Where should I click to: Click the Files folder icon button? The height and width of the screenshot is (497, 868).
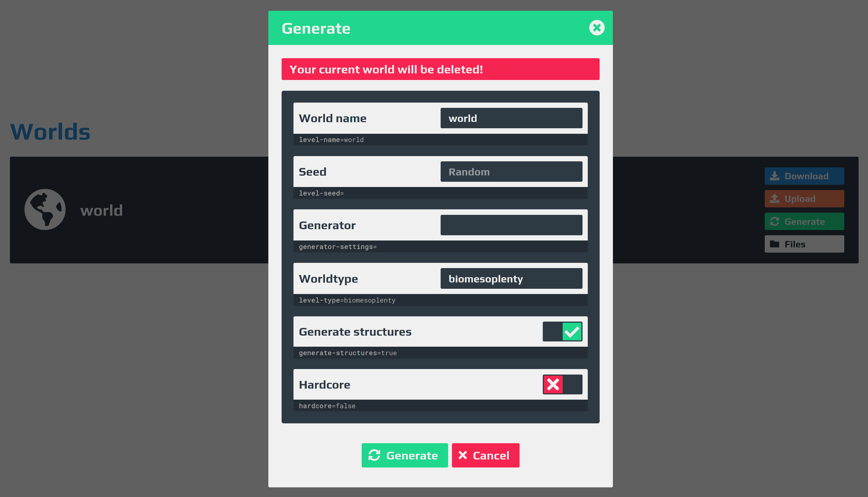804,244
